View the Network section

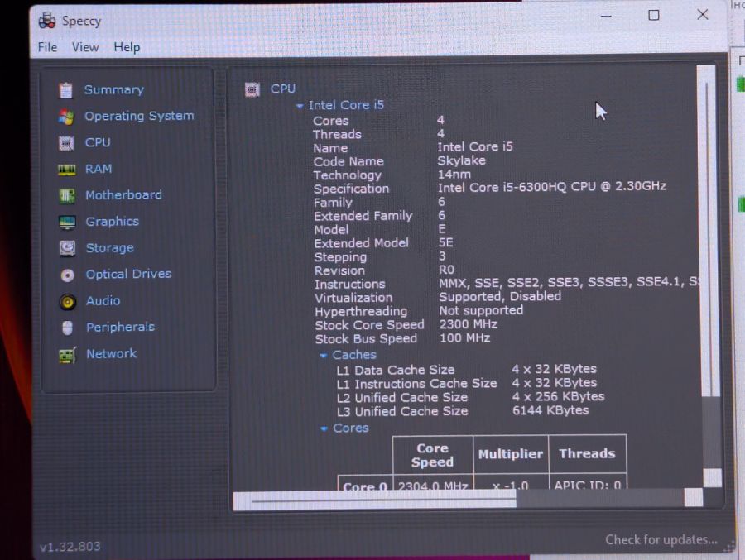pyautogui.click(x=112, y=353)
